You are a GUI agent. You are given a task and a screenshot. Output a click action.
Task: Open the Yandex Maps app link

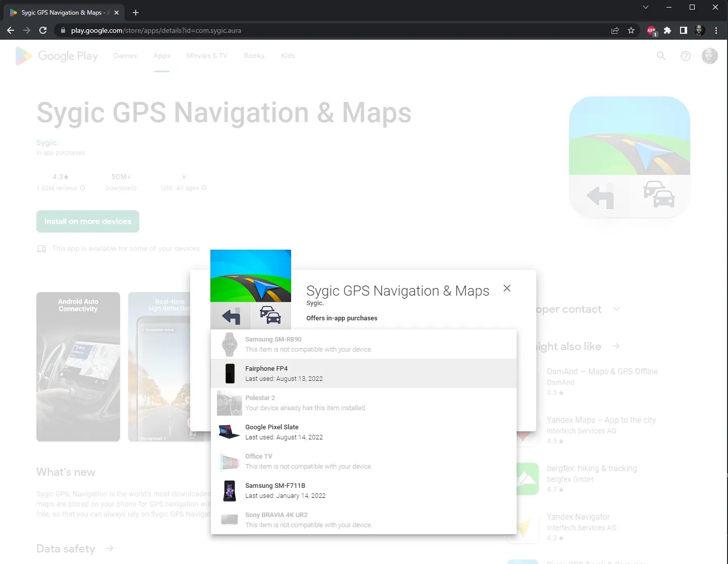pos(601,420)
